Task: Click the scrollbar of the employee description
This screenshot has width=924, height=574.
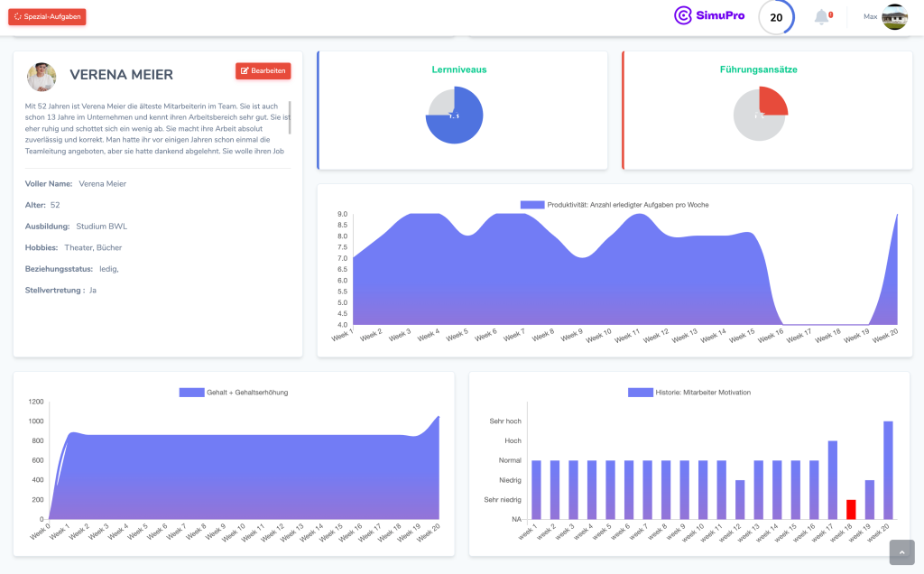Action: (290, 116)
